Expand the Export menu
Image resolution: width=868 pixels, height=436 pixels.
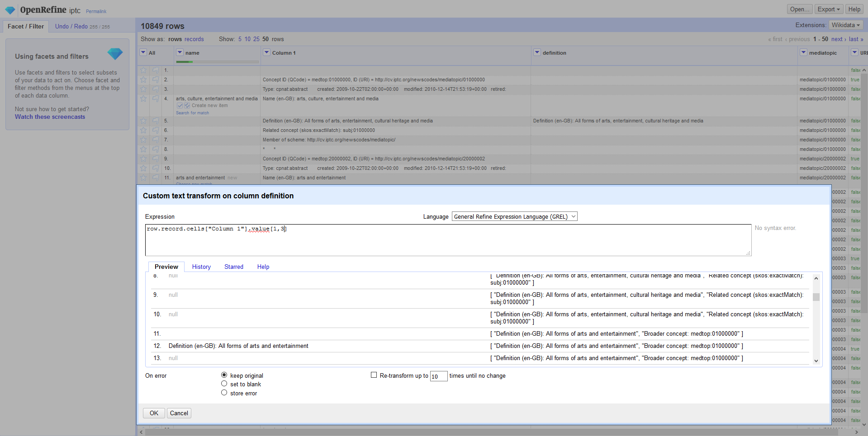click(829, 9)
